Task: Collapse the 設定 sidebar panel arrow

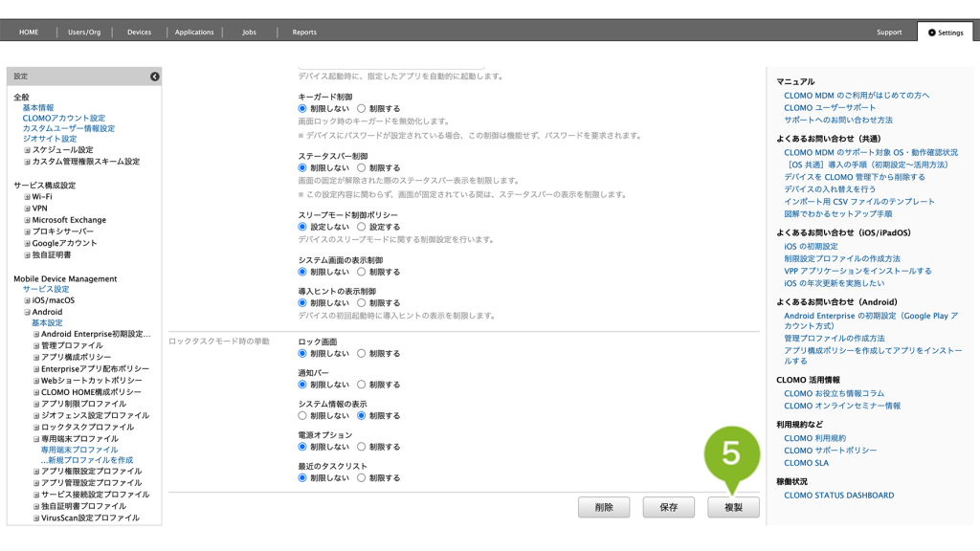Action: click(154, 77)
